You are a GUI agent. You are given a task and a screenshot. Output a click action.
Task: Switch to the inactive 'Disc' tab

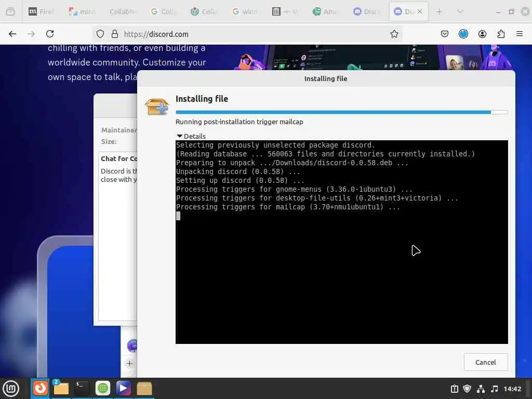pyautogui.click(x=367, y=11)
